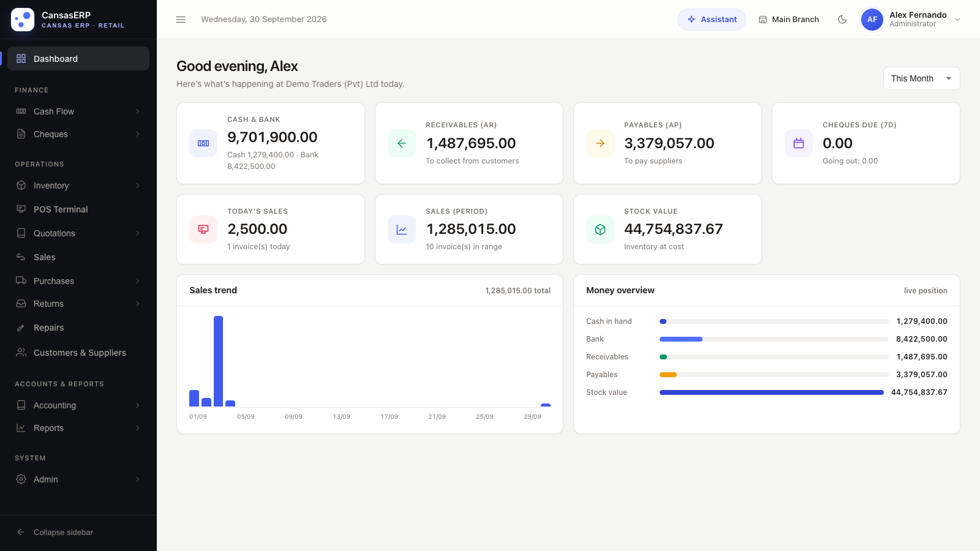Click the Repairs wrench icon in sidebar

pos(21,328)
